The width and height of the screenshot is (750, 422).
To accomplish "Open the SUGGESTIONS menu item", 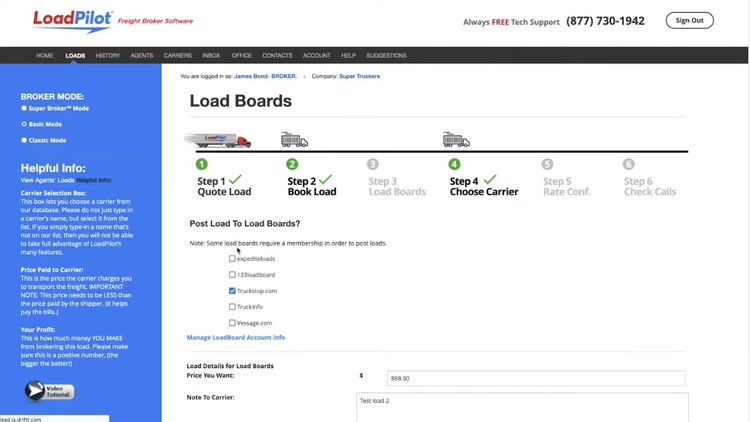I will 386,56.
